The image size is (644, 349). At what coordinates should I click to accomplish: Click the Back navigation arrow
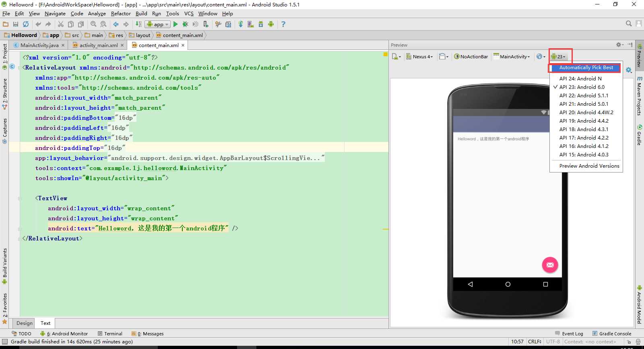click(116, 24)
